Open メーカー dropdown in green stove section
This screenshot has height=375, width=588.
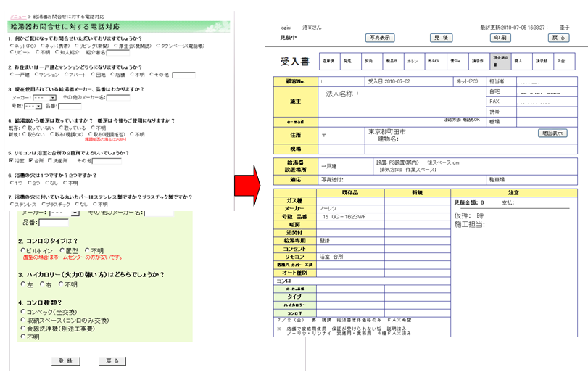tap(65, 213)
